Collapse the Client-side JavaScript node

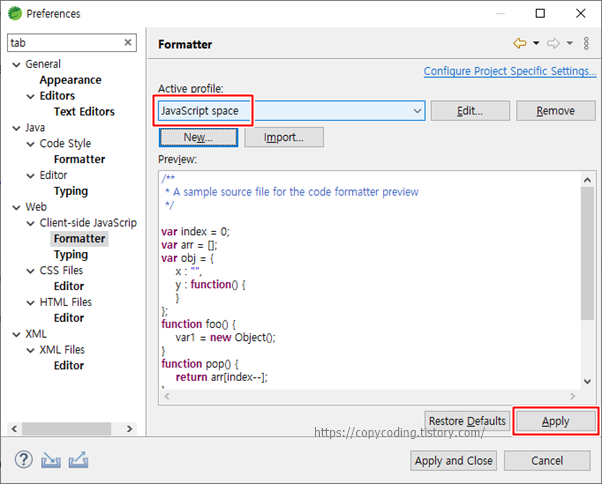coord(30,223)
